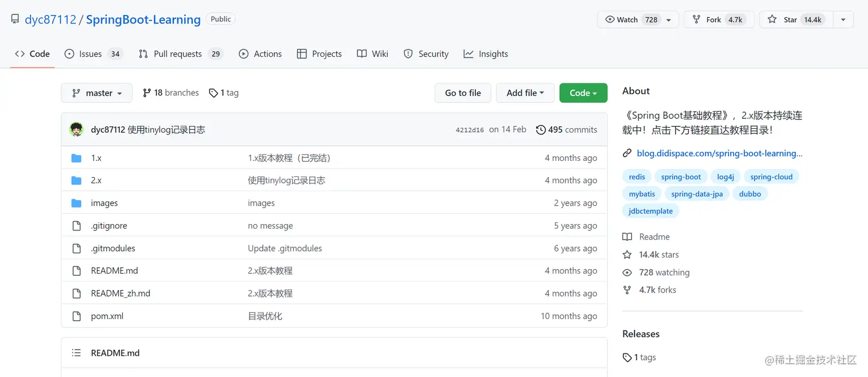Screen dimensions: 868x377
Task: Go to the Actions tab
Action: 260,53
